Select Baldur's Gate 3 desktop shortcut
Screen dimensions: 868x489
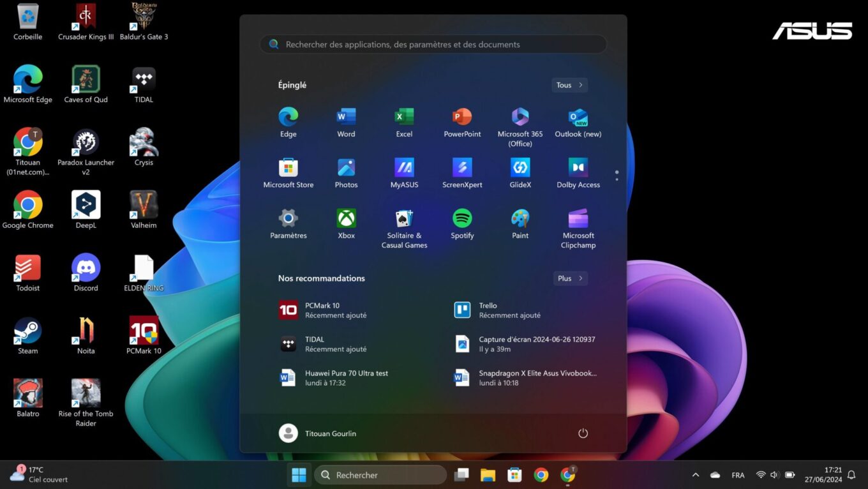[144, 22]
